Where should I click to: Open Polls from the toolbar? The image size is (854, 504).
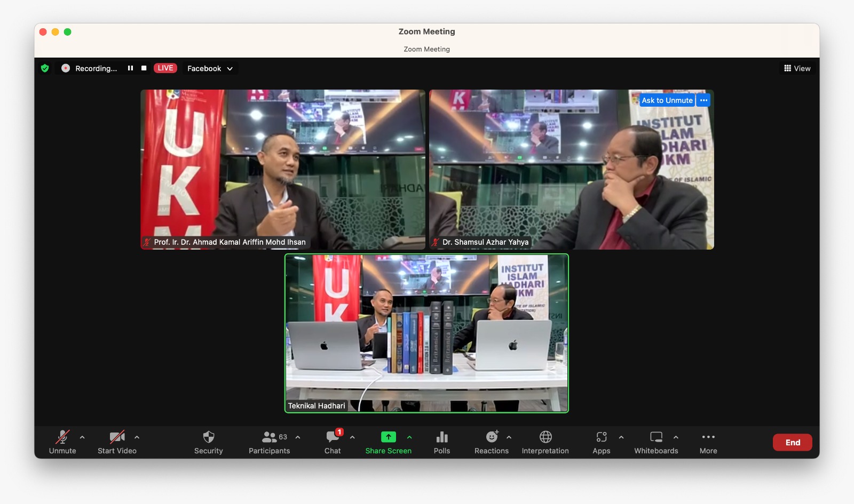[x=441, y=438]
